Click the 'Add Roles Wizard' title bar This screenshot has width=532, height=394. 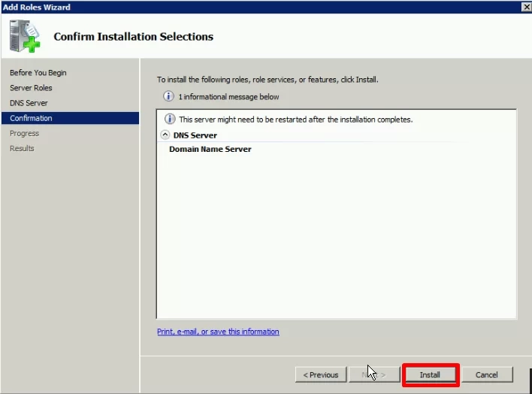(225, 7)
